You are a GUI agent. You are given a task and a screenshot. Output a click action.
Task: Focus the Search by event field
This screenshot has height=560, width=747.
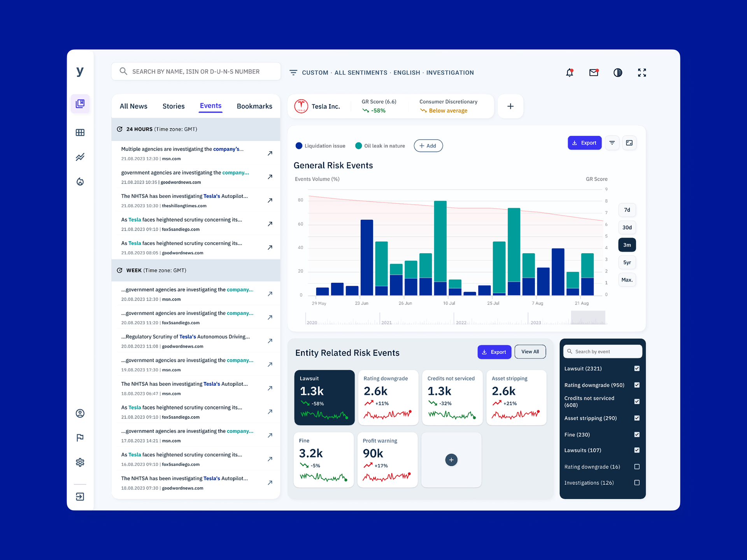click(603, 352)
